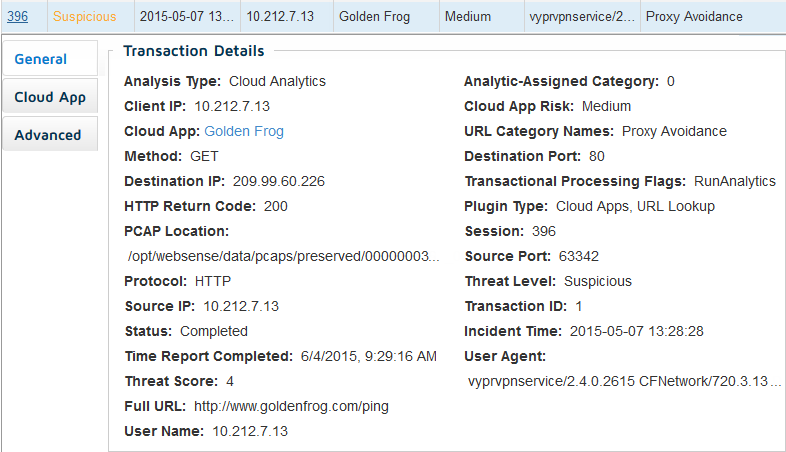Screen dimensions: 786x452
Task: Click the vyprvpnservice user agent row cell
Action: [582, 17]
